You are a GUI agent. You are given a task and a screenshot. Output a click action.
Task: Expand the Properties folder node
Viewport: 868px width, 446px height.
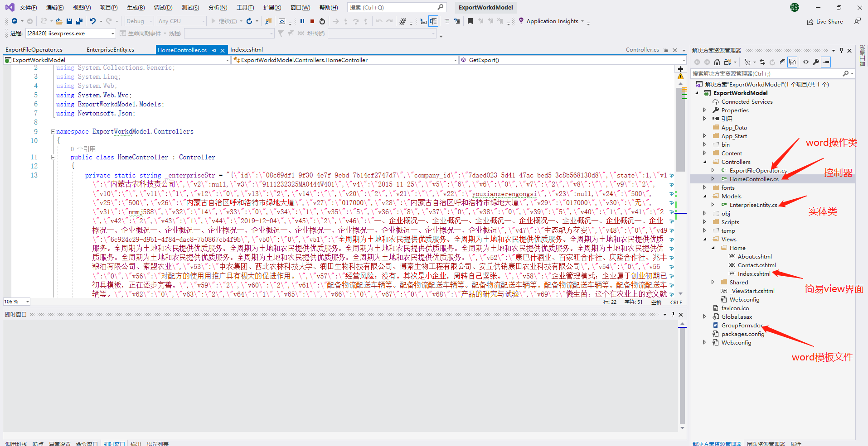(704, 110)
